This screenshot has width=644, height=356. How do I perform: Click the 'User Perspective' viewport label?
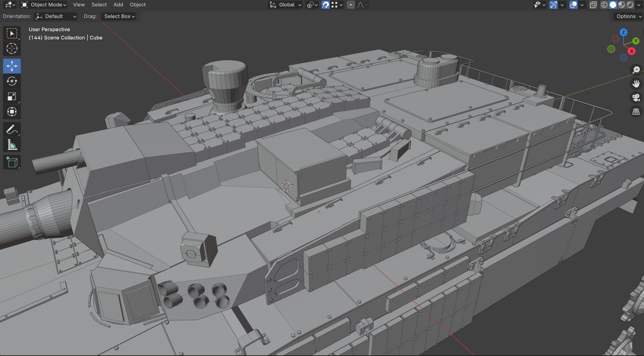click(49, 29)
